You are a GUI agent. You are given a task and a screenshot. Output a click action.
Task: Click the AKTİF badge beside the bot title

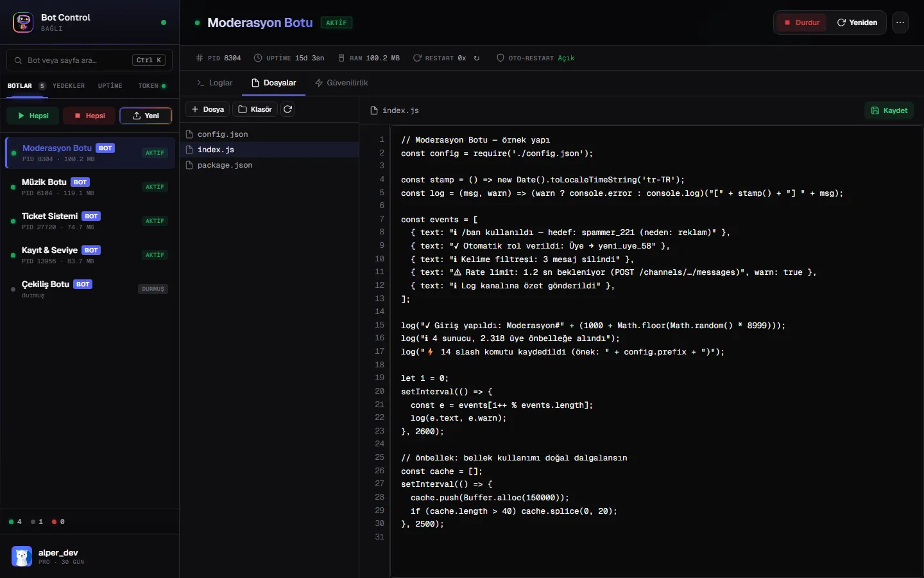coord(336,23)
